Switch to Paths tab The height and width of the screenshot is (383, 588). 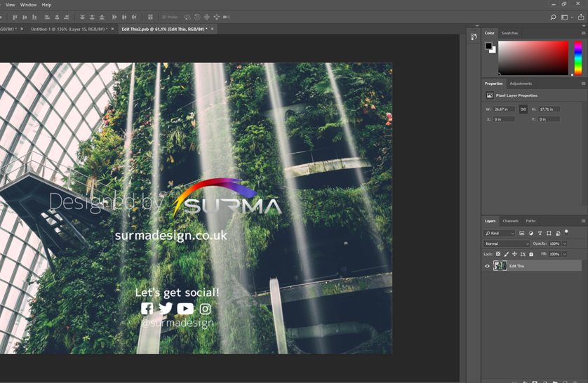(530, 221)
